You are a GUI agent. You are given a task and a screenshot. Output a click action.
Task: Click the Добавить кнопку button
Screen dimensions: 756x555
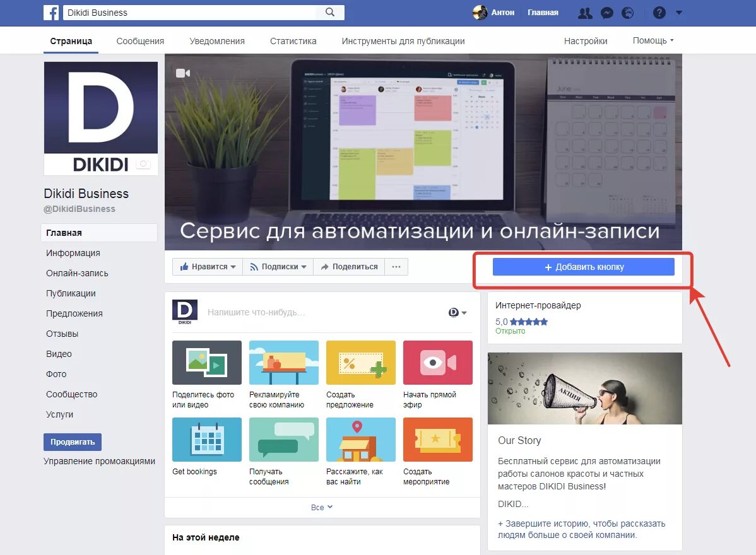coord(583,267)
